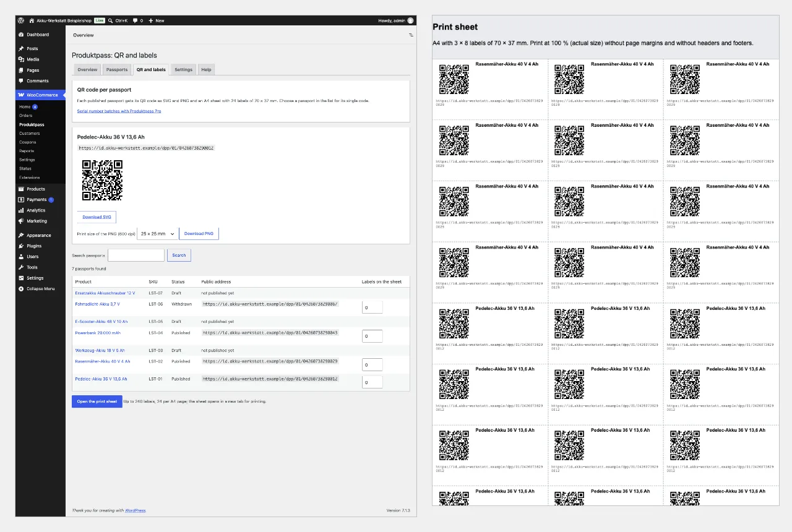Click the Ctrl+K search icon
Screen dimensions: 792x532
(x=110, y=20)
